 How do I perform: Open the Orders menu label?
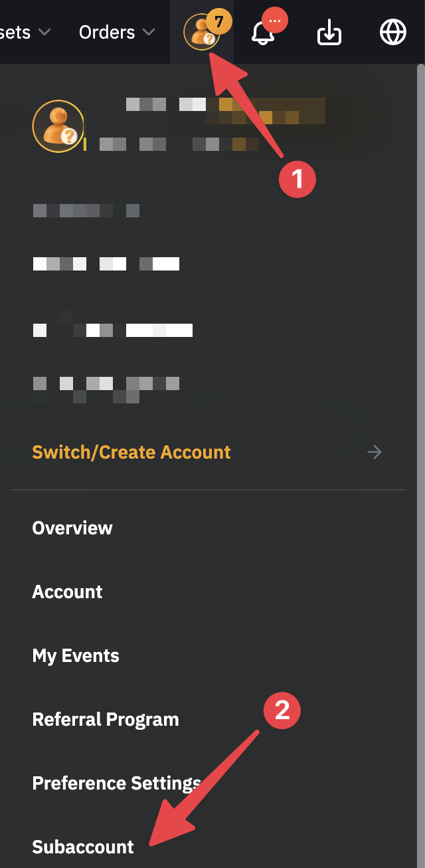point(106,32)
